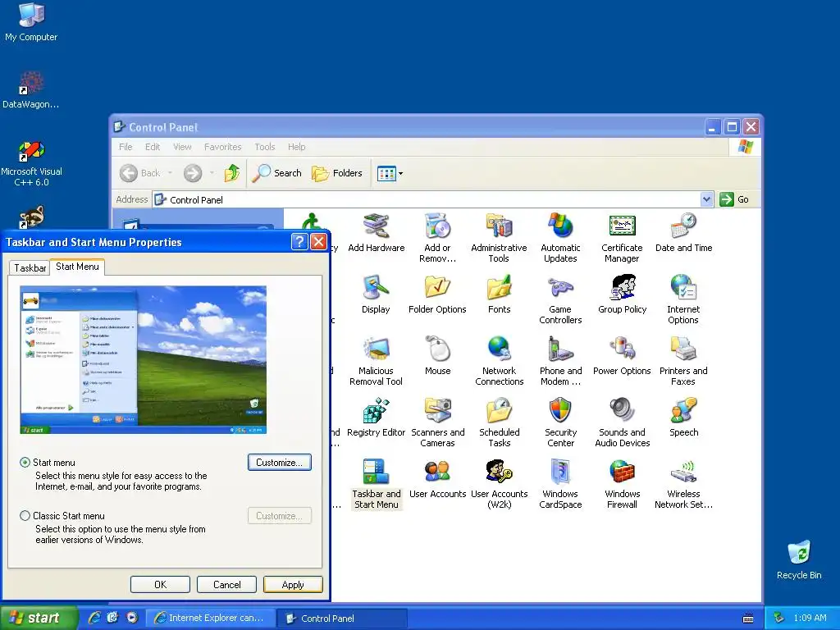The width and height of the screenshot is (840, 630).
Task: Click the Go button beside address bar
Action: [734, 199]
